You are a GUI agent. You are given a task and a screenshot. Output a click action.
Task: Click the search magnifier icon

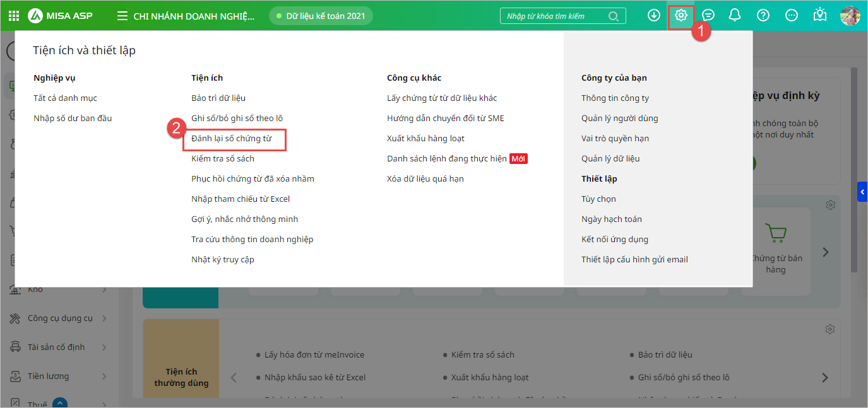pos(613,16)
